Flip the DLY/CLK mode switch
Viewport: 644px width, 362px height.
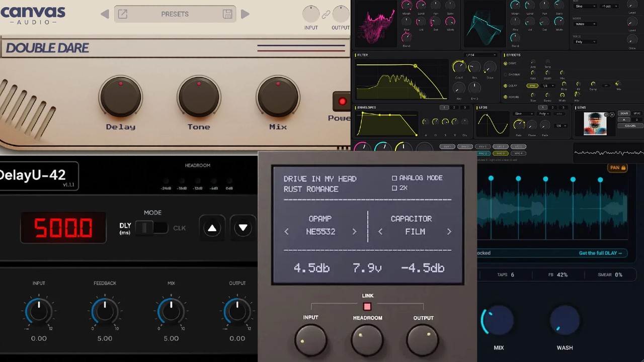151,228
